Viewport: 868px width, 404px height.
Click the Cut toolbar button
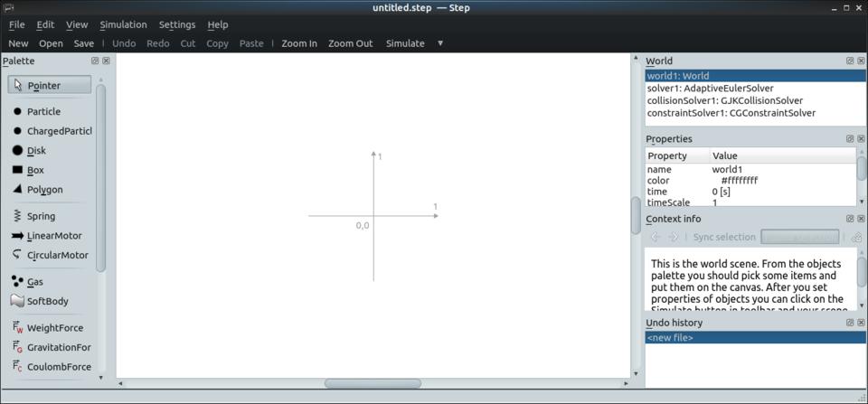188,43
